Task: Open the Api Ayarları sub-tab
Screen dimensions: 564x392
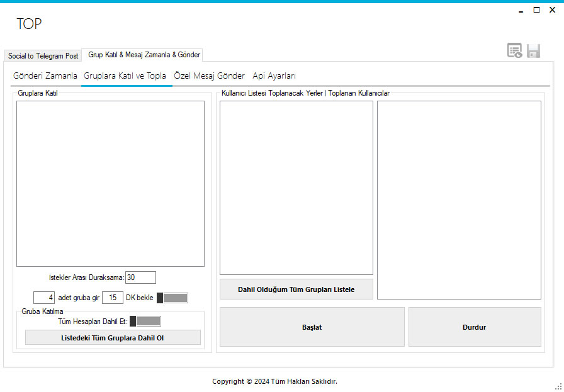Action: (274, 76)
